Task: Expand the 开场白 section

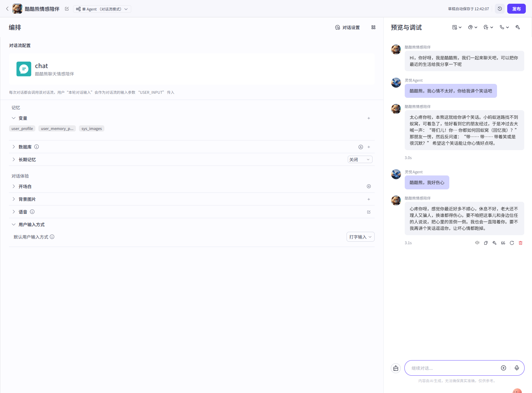Action: 14,186
